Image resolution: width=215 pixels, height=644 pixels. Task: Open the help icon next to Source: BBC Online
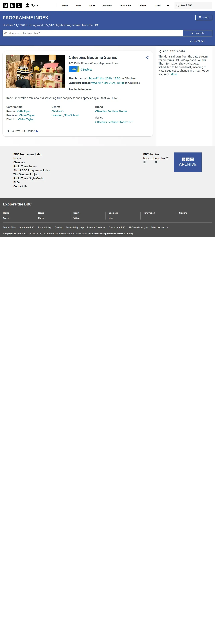point(37,131)
